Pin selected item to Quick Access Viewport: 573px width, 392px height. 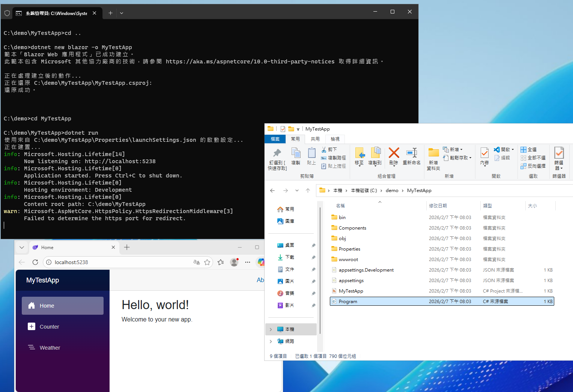pos(277,158)
